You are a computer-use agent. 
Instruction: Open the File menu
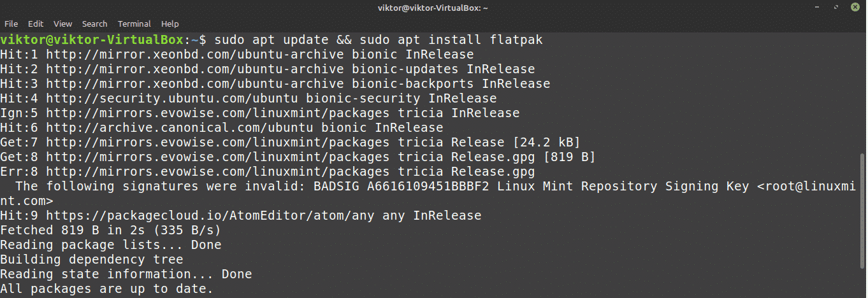point(11,24)
